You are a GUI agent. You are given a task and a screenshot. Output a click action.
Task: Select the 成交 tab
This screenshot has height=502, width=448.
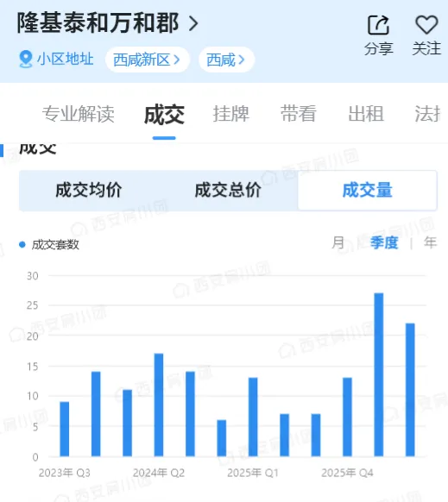coord(164,115)
